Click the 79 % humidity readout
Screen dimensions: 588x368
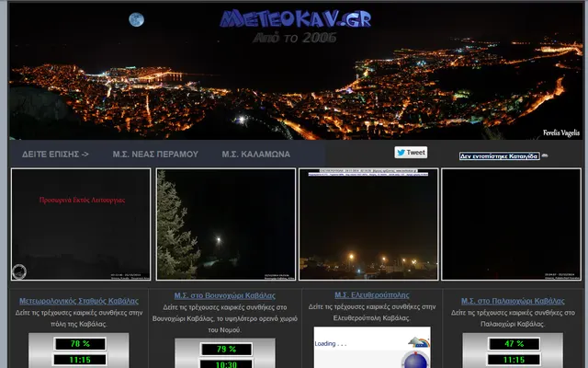(226, 350)
